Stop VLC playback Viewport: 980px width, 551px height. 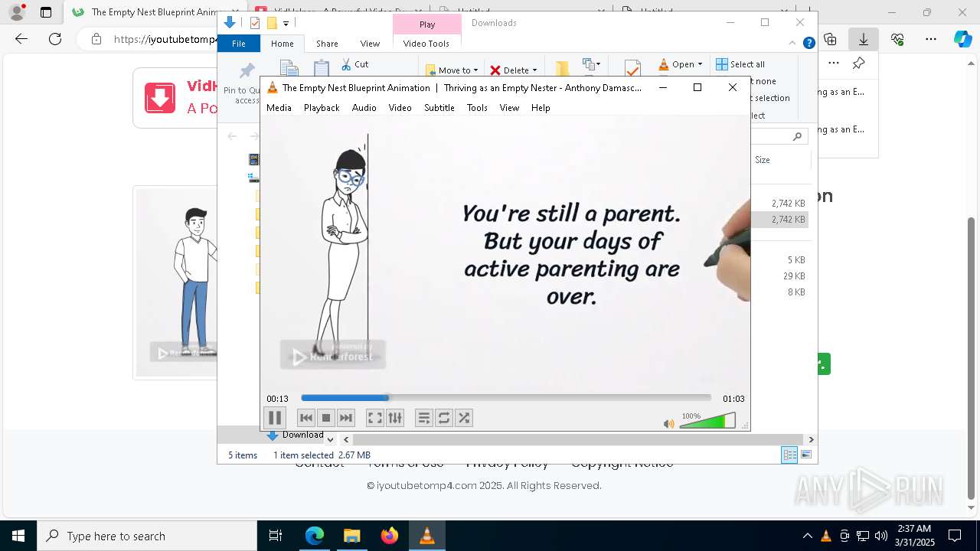point(326,418)
